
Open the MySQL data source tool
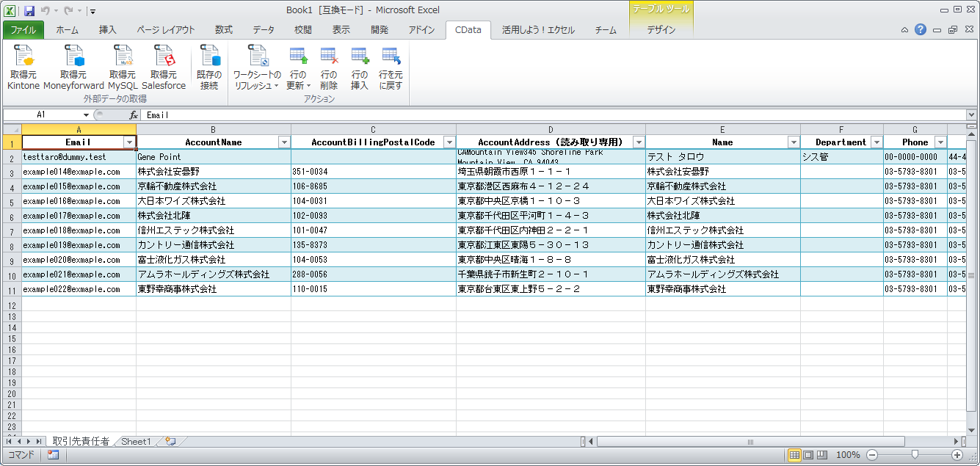(122, 66)
